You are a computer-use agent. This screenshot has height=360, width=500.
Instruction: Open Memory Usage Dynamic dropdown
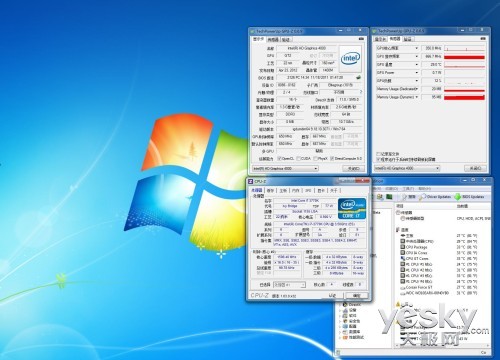point(417,97)
